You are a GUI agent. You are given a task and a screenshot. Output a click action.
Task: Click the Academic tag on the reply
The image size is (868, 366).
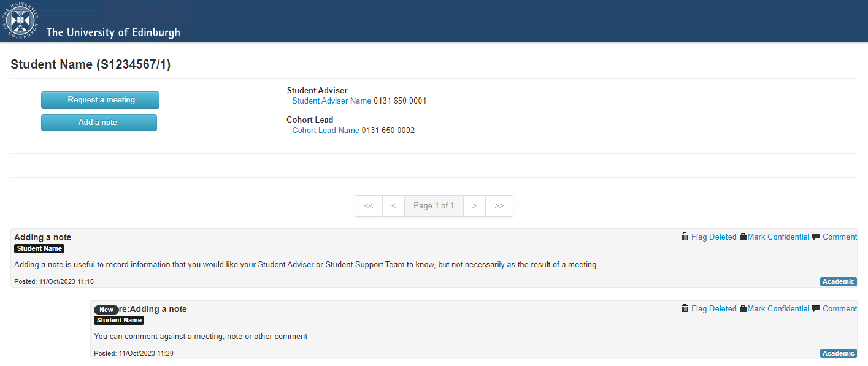(x=838, y=353)
